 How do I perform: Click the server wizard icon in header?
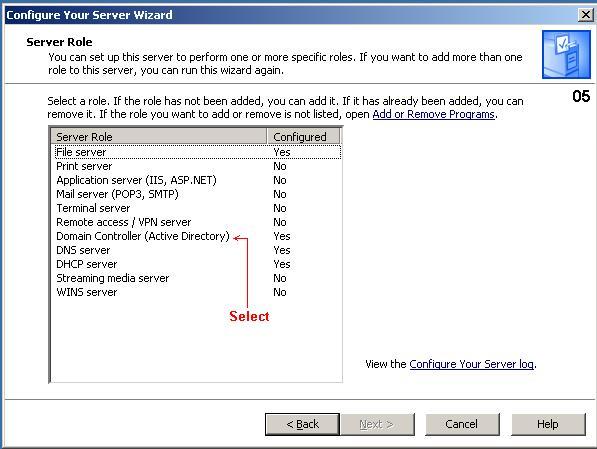click(566, 54)
